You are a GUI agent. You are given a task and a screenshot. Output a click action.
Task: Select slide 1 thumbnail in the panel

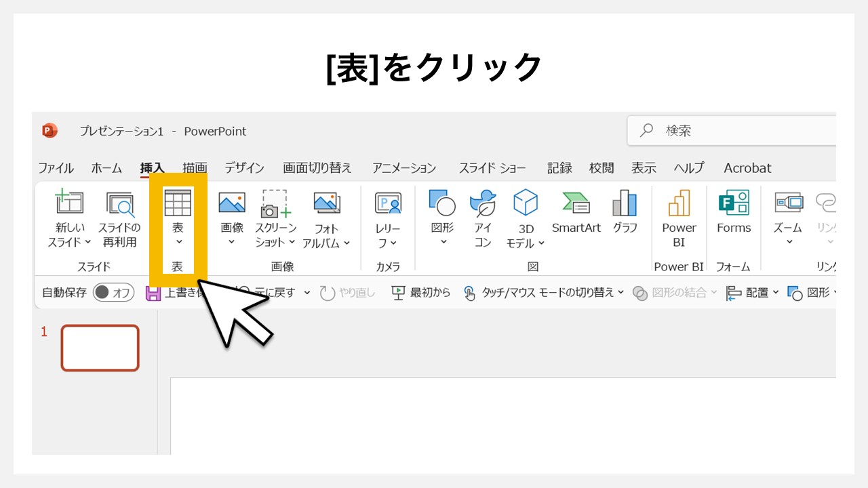pos(100,348)
